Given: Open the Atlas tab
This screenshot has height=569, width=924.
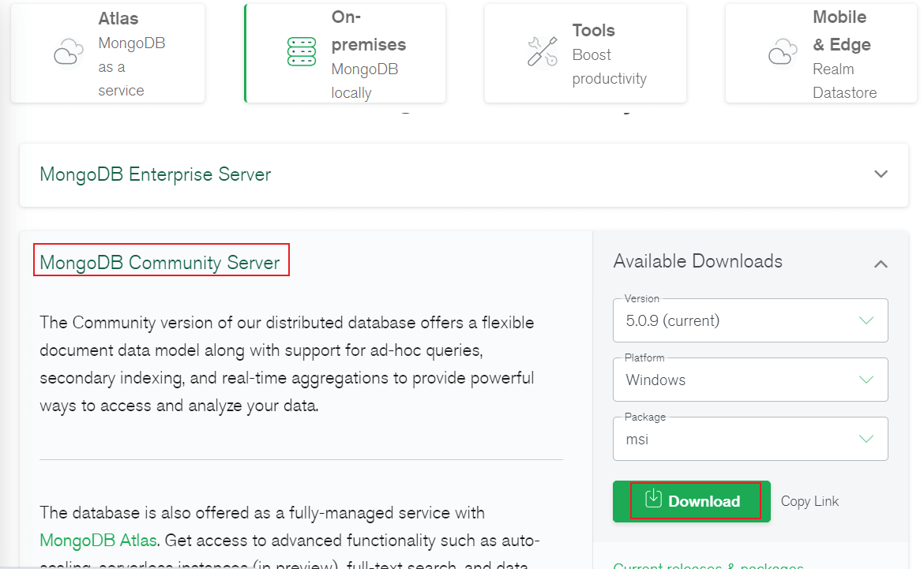Looking at the screenshot, I should [x=108, y=53].
